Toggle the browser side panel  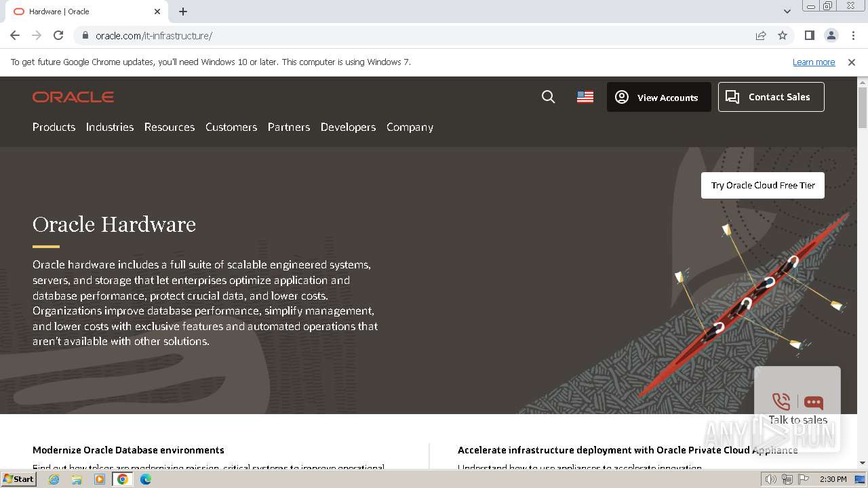[x=809, y=35]
